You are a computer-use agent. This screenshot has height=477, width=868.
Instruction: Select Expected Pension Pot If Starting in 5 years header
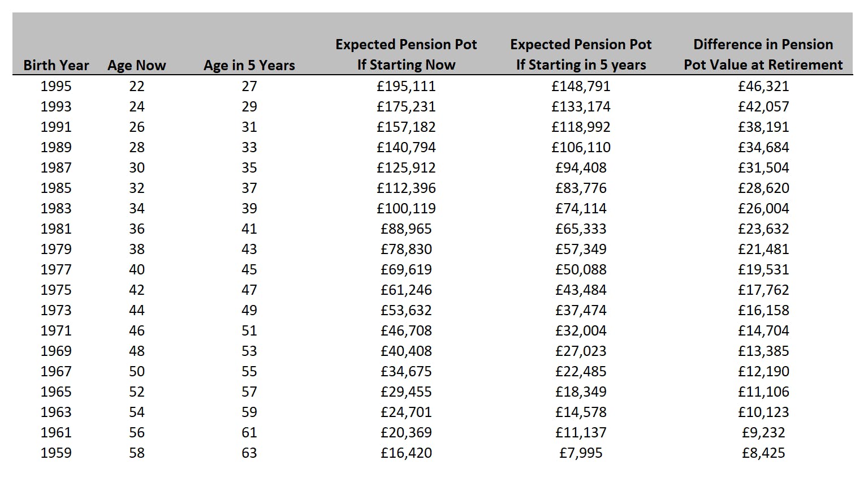[x=581, y=54]
